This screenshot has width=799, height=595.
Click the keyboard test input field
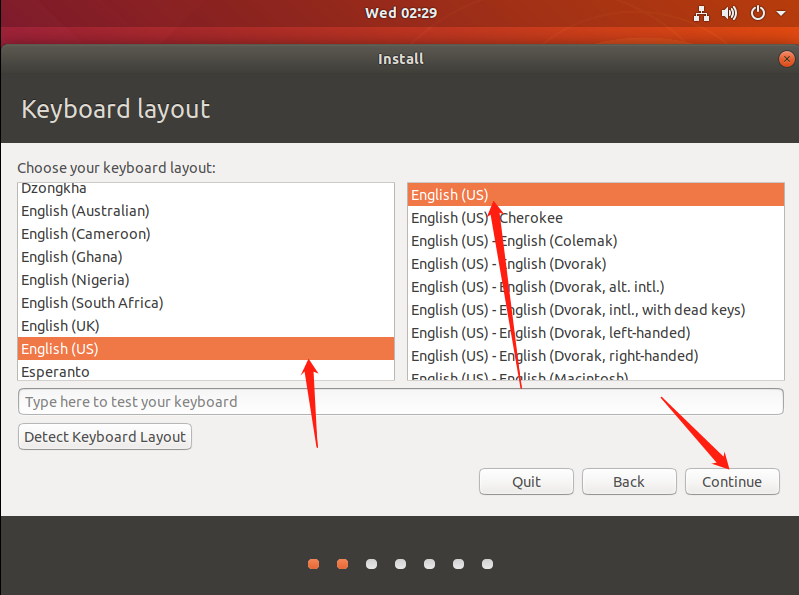tap(401, 401)
